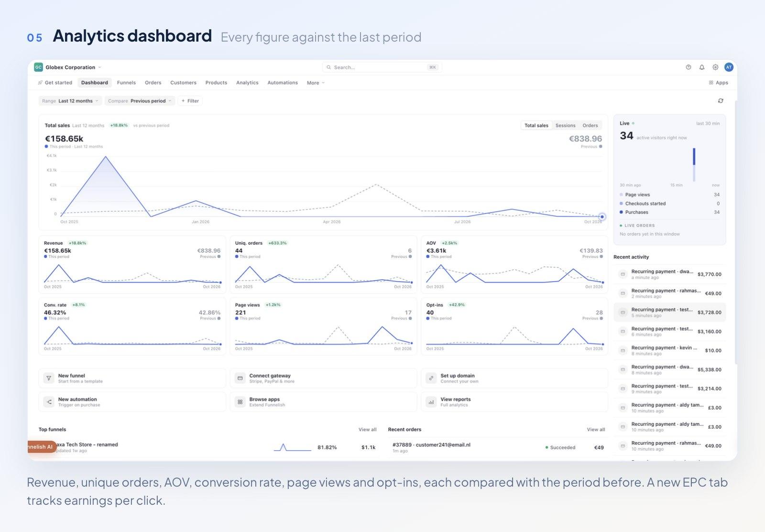The height and width of the screenshot is (532, 765).
Task: Open the Dashboard tab
Action: click(x=95, y=83)
